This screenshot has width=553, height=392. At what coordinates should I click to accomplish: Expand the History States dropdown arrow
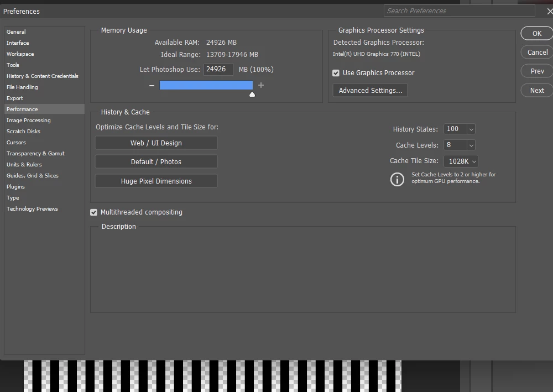(x=471, y=129)
